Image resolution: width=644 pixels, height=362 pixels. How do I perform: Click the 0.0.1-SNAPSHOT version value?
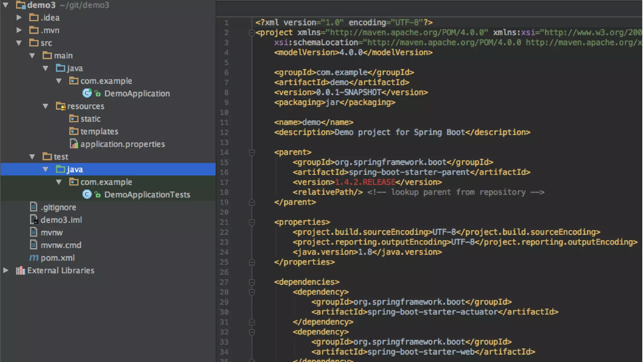(x=349, y=92)
